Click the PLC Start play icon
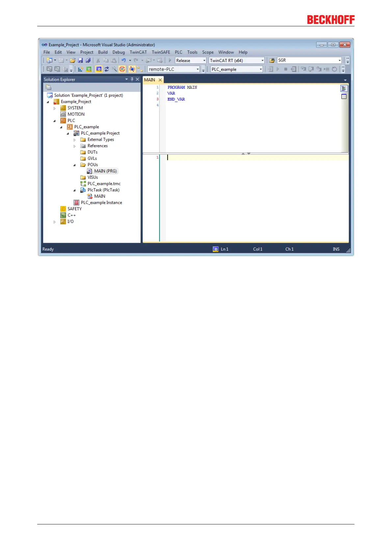This screenshot has width=392, height=554. [278, 69]
